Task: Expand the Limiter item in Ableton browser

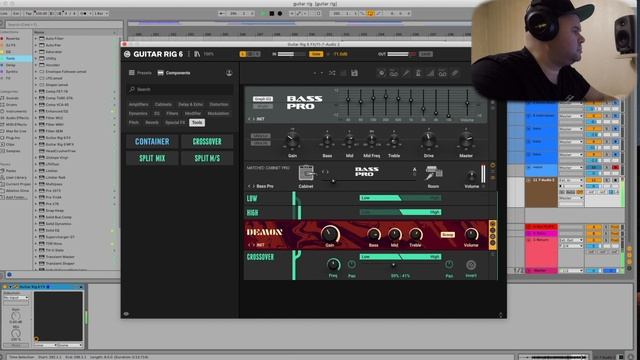Action: pos(36,171)
